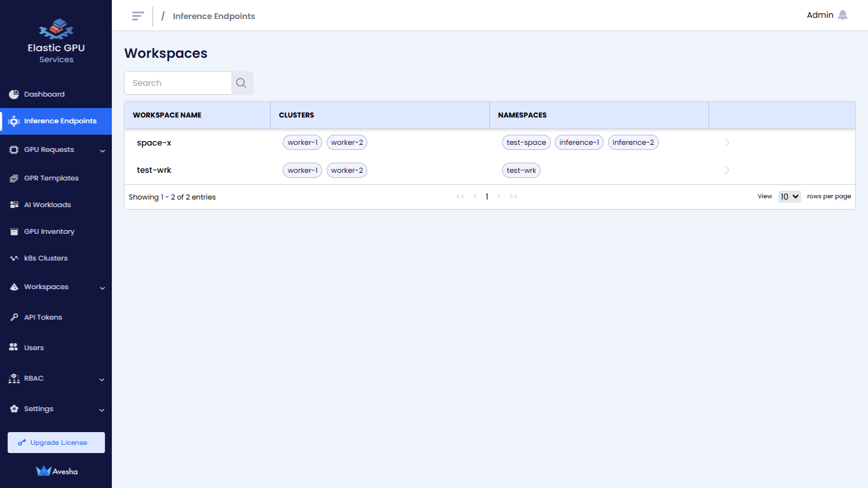868x488 pixels.
Task: Click the Upgrade License button
Action: (56, 443)
